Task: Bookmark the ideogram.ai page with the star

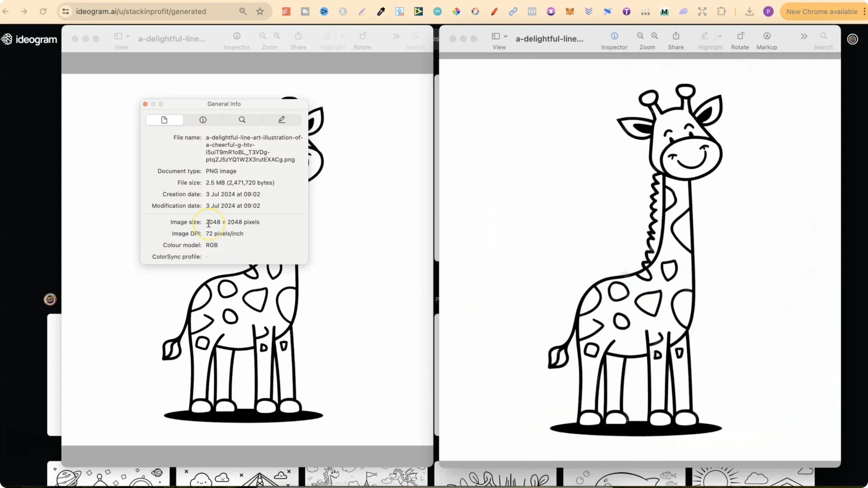Action: pyautogui.click(x=260, y=11)
